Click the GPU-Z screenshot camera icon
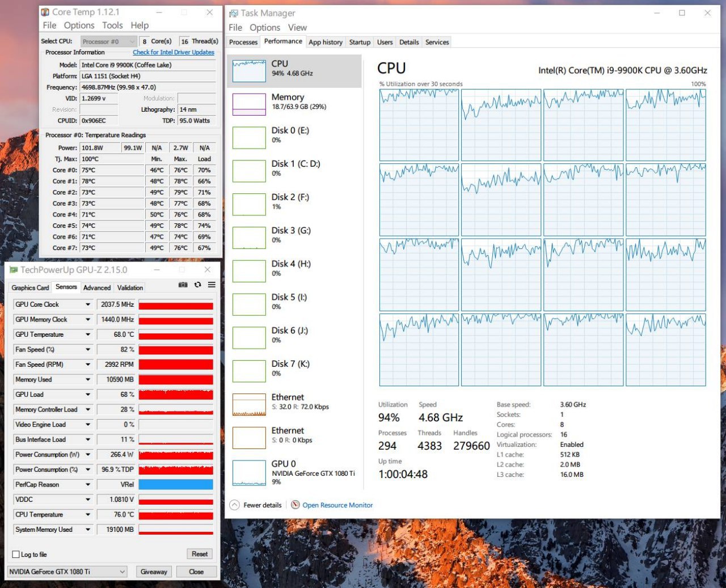This screenshot has height=588, width=726. coord(183,285)
